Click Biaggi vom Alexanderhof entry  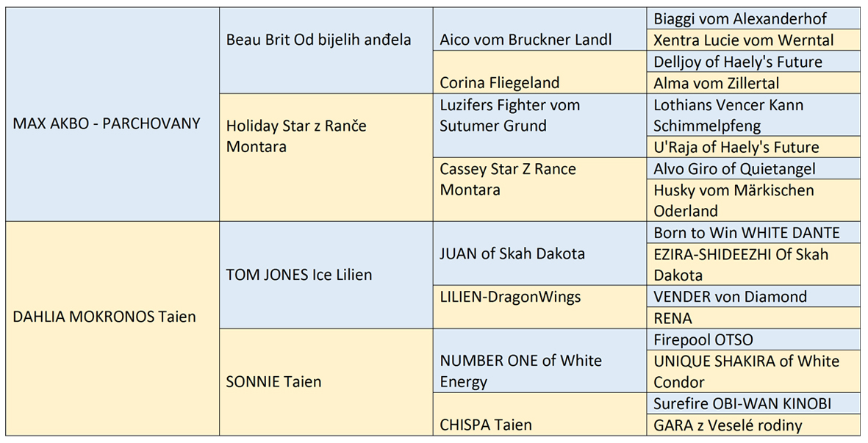(753, 18)
